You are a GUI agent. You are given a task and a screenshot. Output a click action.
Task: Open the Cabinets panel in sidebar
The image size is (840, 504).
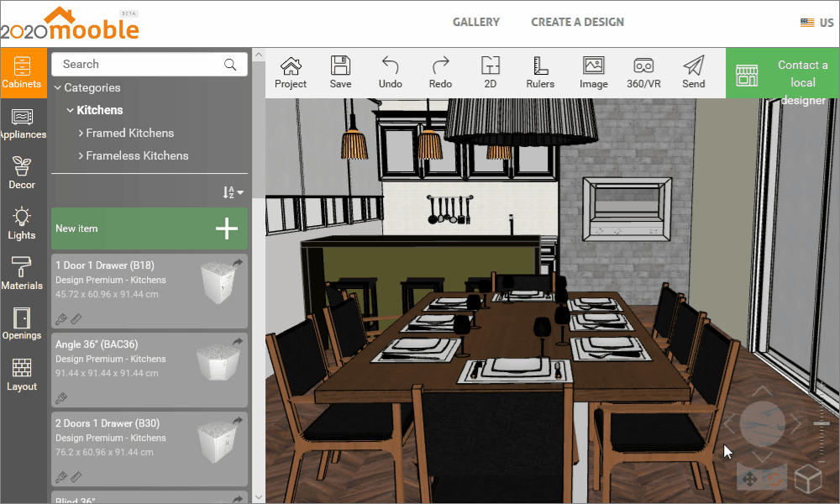pos(22,73)
